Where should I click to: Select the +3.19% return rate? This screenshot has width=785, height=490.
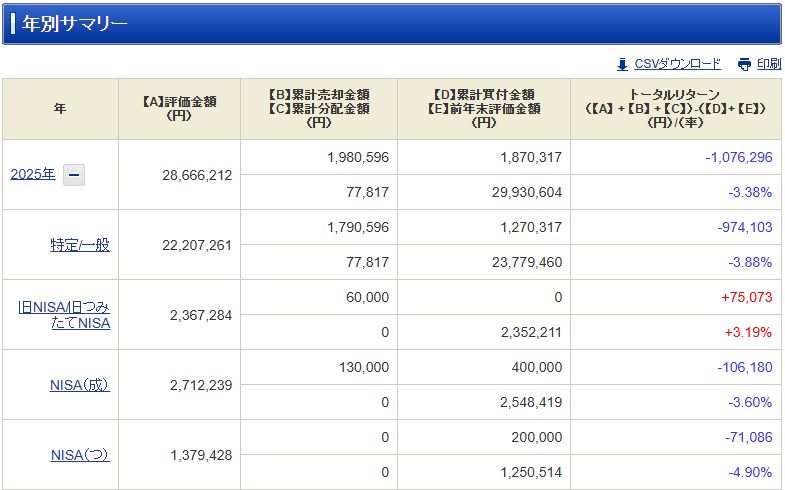tap(748, 332)
